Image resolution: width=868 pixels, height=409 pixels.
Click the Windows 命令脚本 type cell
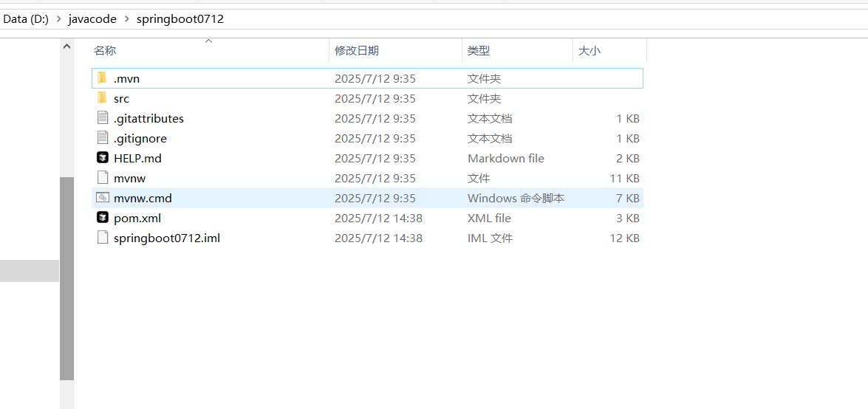coord(516,198)
